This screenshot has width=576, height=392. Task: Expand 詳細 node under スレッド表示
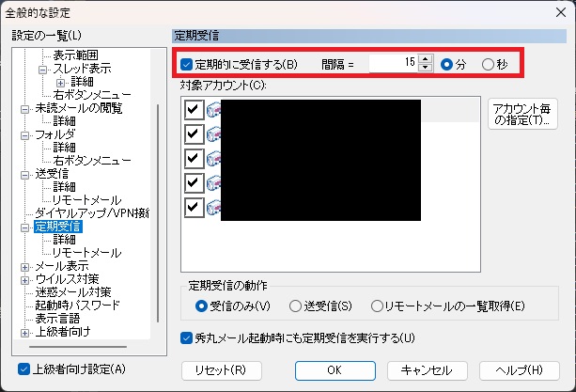[x=61, y=83]
